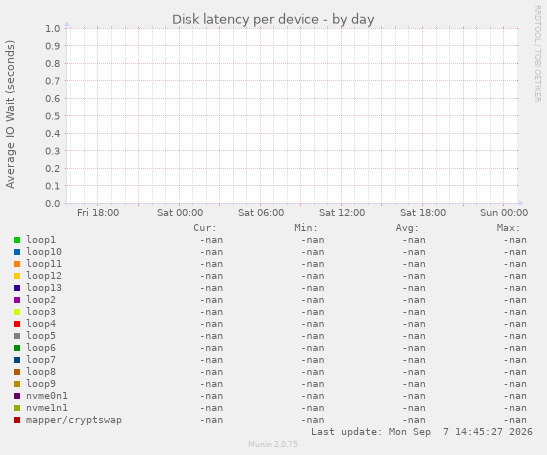Click the nvme0n1 purple legend swatch
This screenshot has height=455, width=547.
pyautogui.click(x=17, y=396)
